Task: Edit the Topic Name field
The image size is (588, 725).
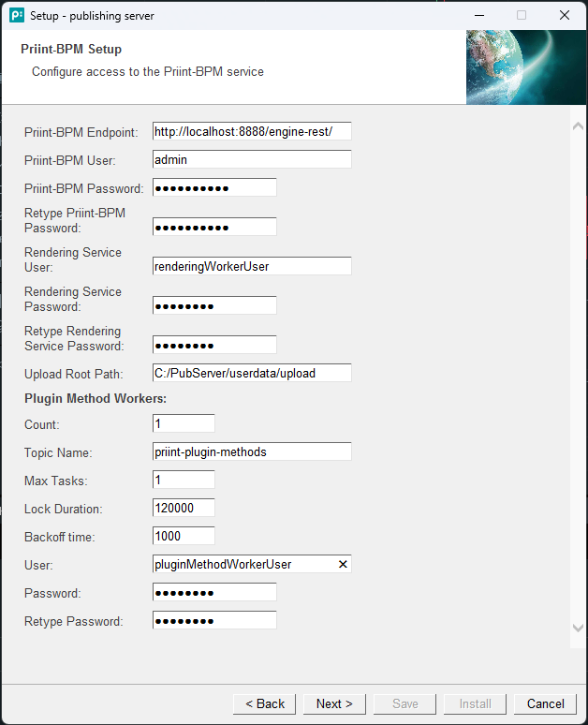Action: pos(252,451)
